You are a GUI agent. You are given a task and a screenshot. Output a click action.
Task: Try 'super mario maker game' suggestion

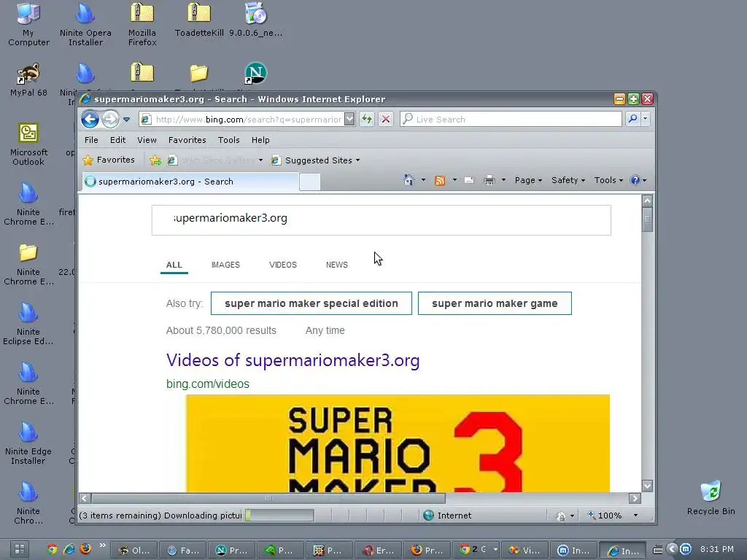(495, 303)
